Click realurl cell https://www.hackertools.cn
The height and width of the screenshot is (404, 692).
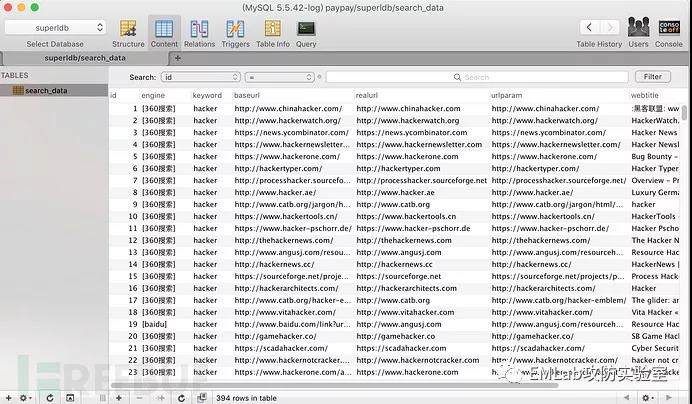tap(406, 216)
